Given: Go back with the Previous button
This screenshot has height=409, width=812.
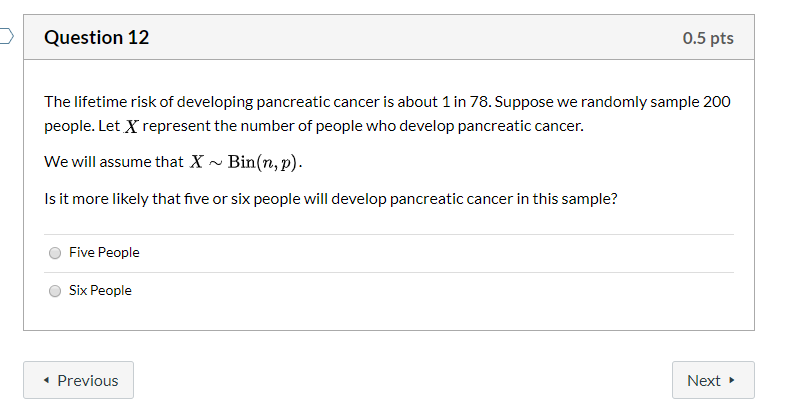Looking at the screenshot, I should (x=78, y=380).
